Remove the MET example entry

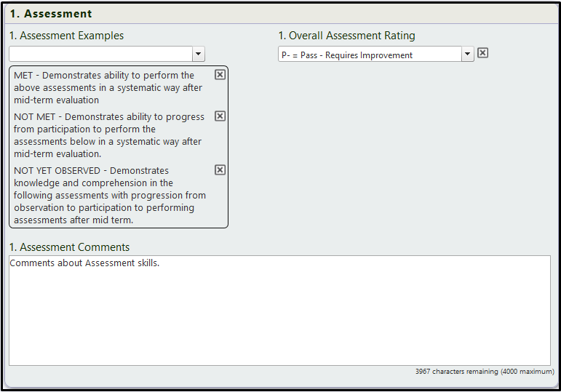point(220,75)
